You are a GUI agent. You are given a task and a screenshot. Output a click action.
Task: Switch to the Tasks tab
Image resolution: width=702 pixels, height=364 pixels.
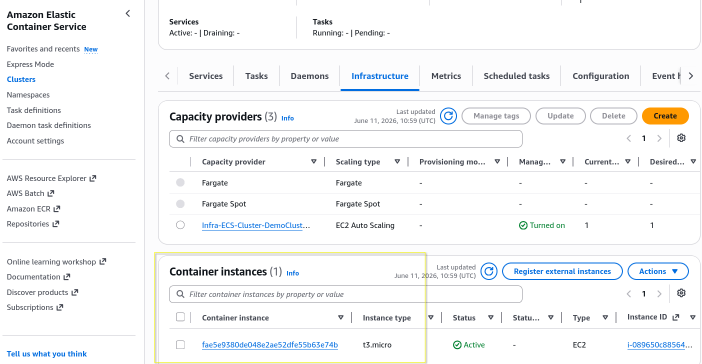(x=257, y=76)
